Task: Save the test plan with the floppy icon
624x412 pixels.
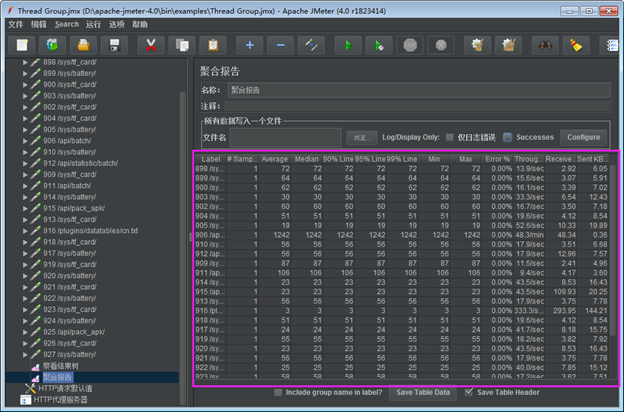Action: tap(114, 45)
